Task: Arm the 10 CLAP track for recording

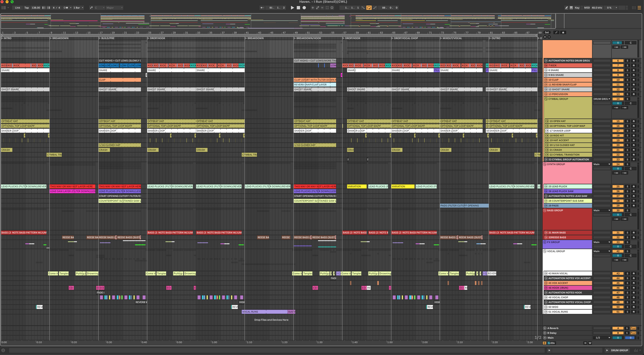Action: [x=634, y=80]
